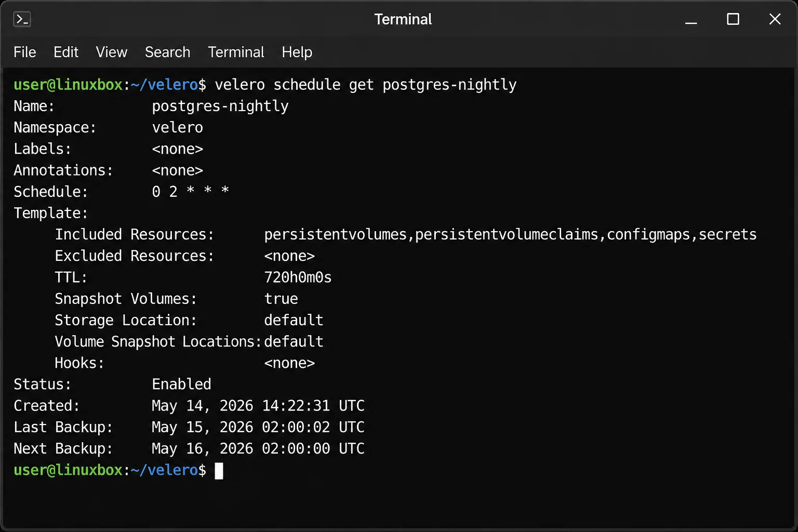798x532 pixels.
Task: Select the cron schedule '0 2 * * *'
Action: tap(190, 191)
